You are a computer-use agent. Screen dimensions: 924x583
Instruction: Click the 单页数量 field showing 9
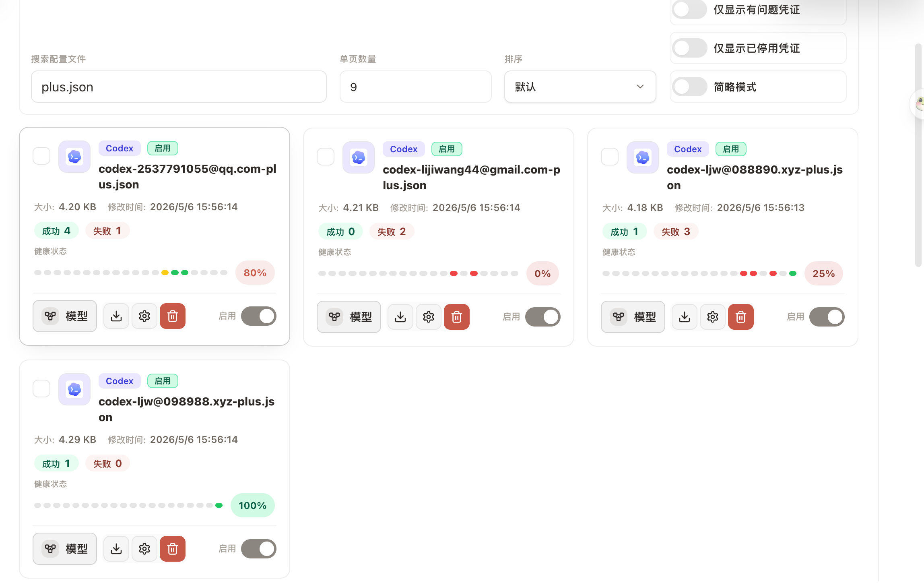pyautogui.click(x=416, y=87)
